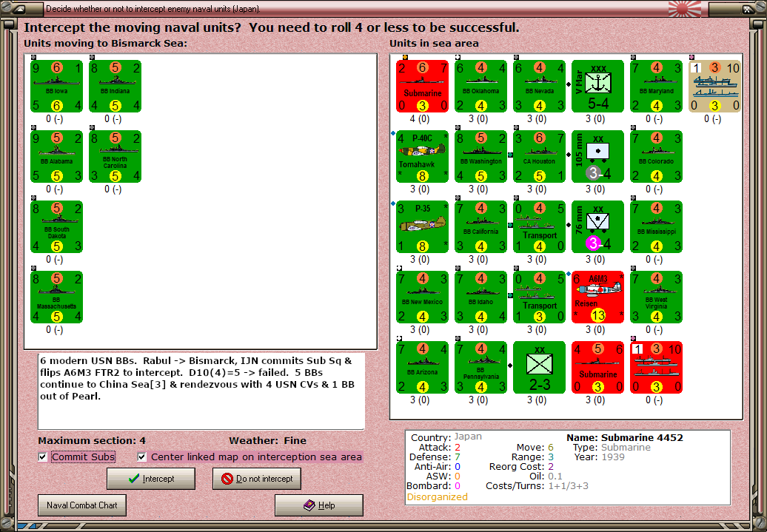Select the BB South Dakota counter
This screenshot has width=767, height=532.
(57, 227)
